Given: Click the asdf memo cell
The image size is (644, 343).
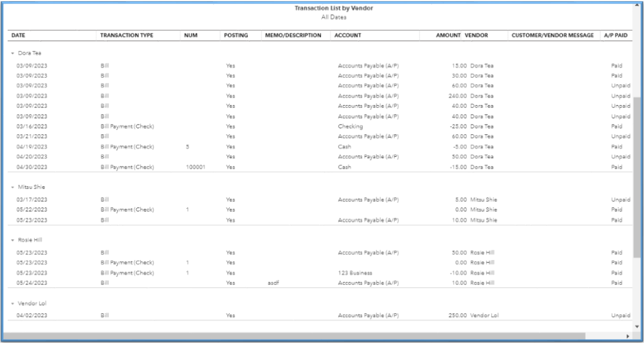Looking at the screenshot, I should (273, 283).
